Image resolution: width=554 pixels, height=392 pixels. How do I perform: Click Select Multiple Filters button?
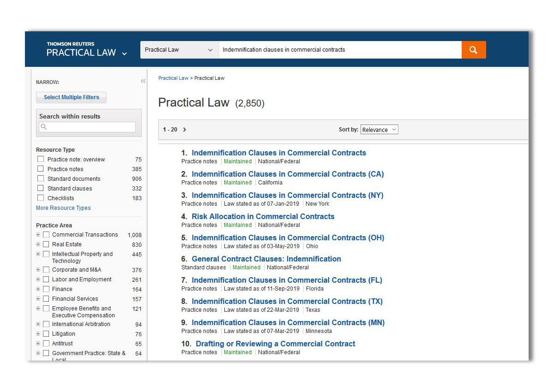pos(71,97)
